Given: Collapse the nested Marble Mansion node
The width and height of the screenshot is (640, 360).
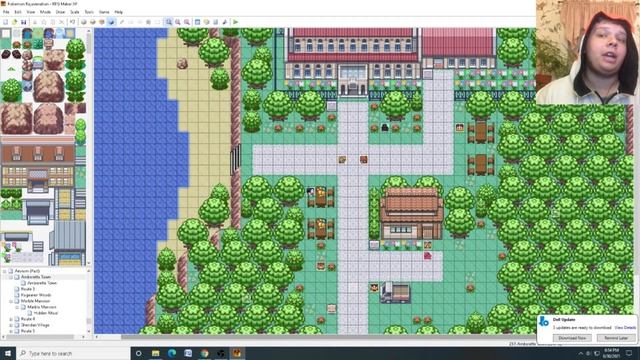Looking at the screenshot, I should tap(17, 307).
